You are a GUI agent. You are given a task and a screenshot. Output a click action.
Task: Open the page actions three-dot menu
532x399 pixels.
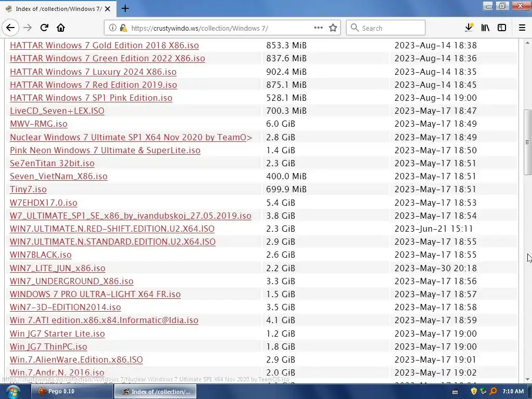click(x=318, y=28)
